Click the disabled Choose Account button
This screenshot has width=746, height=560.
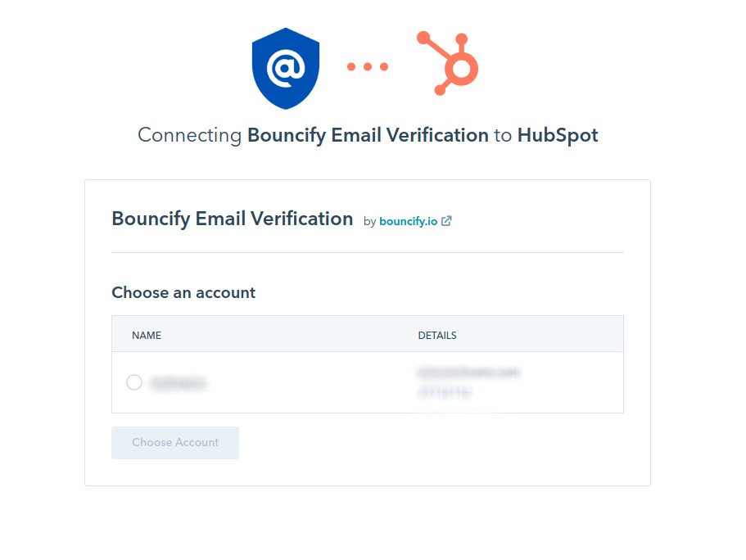[175, 442]
